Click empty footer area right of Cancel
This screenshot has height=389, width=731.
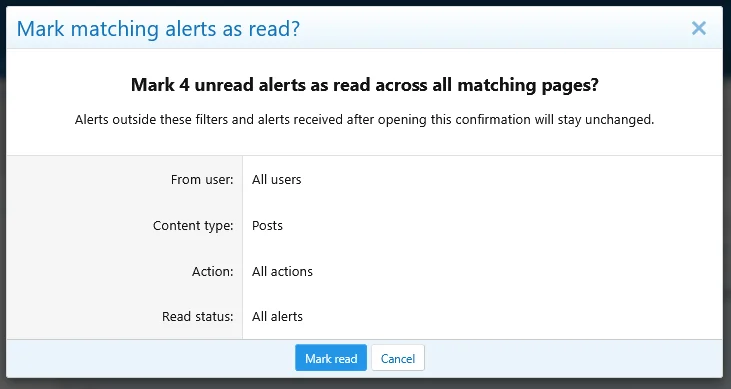573,358
